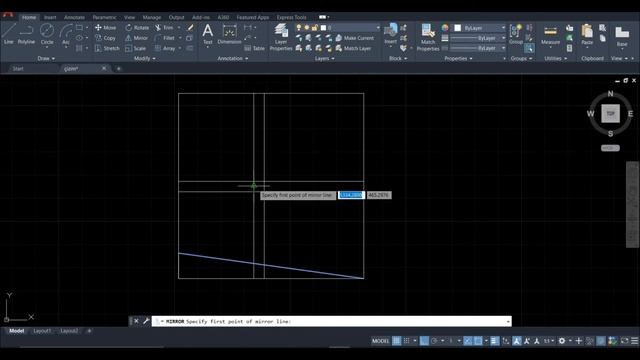This screenshot has height=360, width=640.
Task: Select the Dimension tool
Action: coord(229,34)
